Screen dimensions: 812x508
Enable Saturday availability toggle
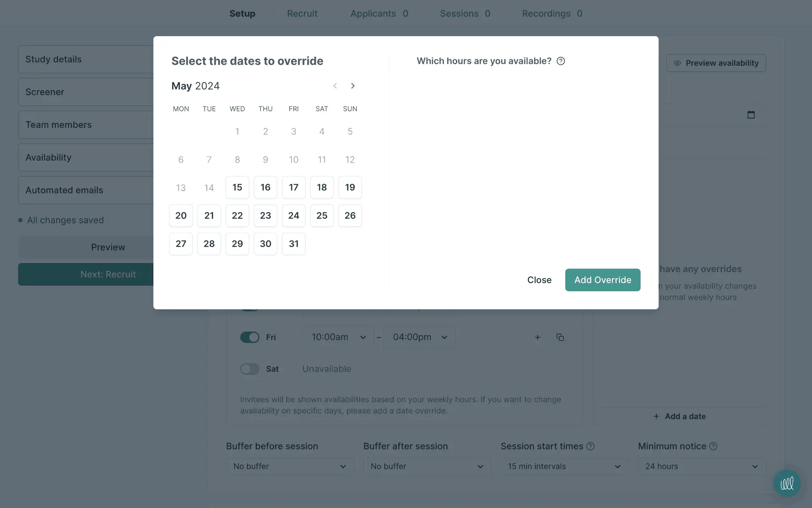coord(250,369)
